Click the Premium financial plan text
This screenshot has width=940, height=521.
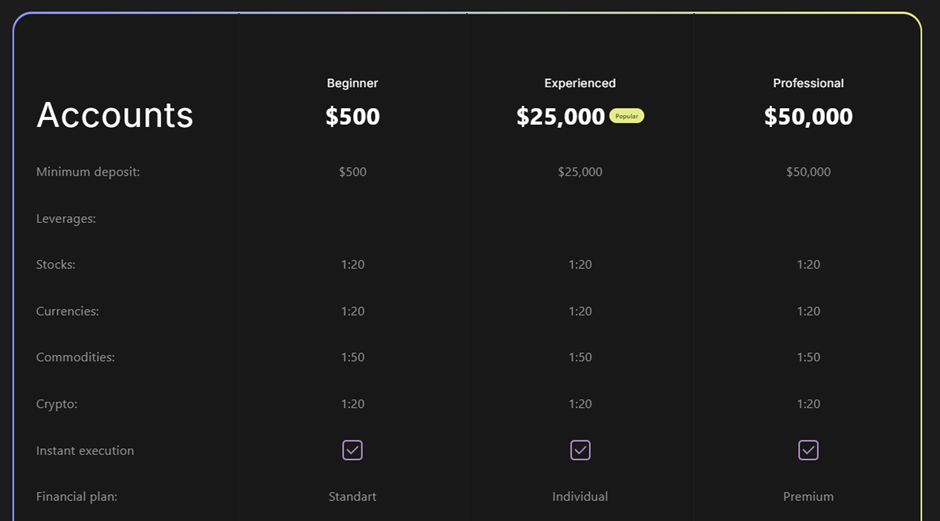tap(808, 496)
